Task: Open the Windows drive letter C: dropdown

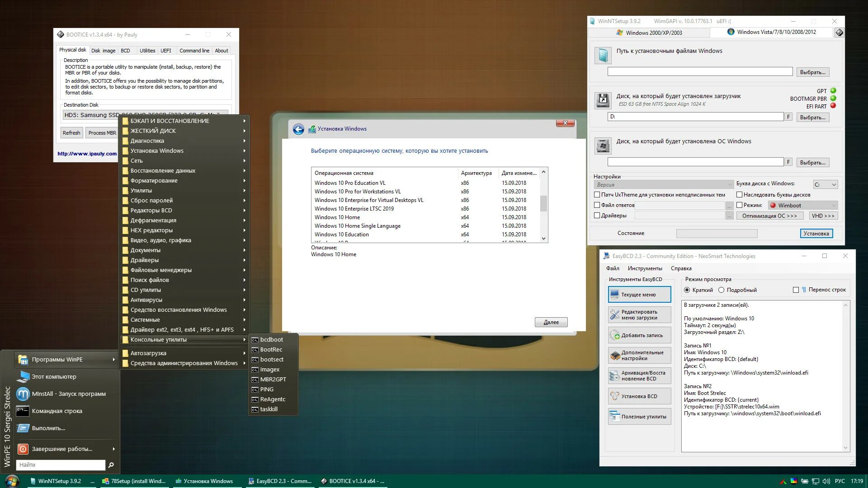Action: pos(826,185)
